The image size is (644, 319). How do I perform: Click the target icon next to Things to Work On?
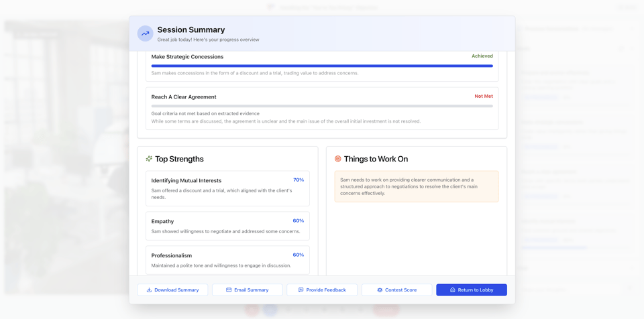(x=338, y=159)
